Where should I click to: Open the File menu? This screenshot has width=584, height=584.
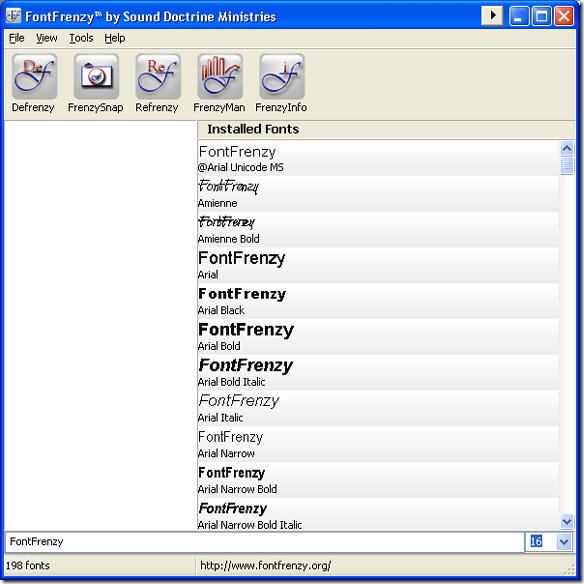click(x=16, y=38)
